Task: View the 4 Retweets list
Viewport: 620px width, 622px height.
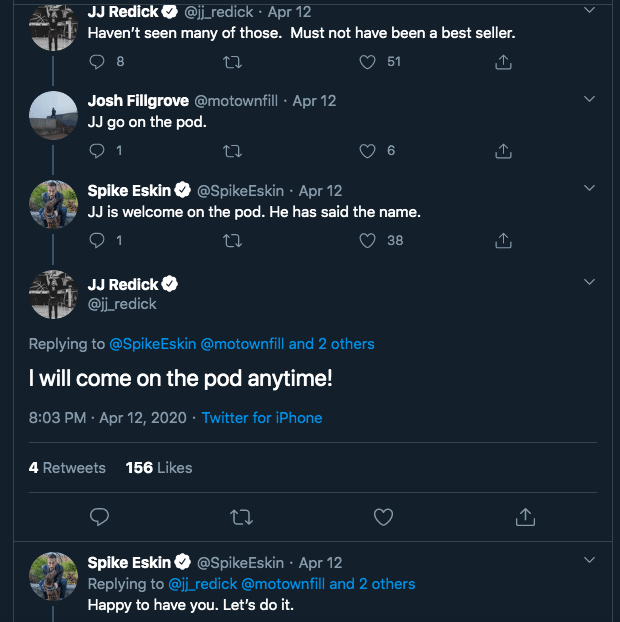Action: [x=67, y=467]
